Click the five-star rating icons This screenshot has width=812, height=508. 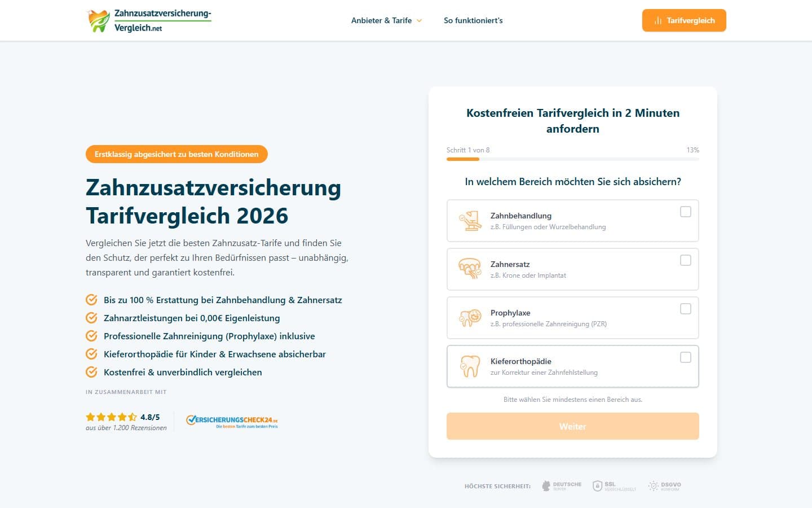[111, 417]
